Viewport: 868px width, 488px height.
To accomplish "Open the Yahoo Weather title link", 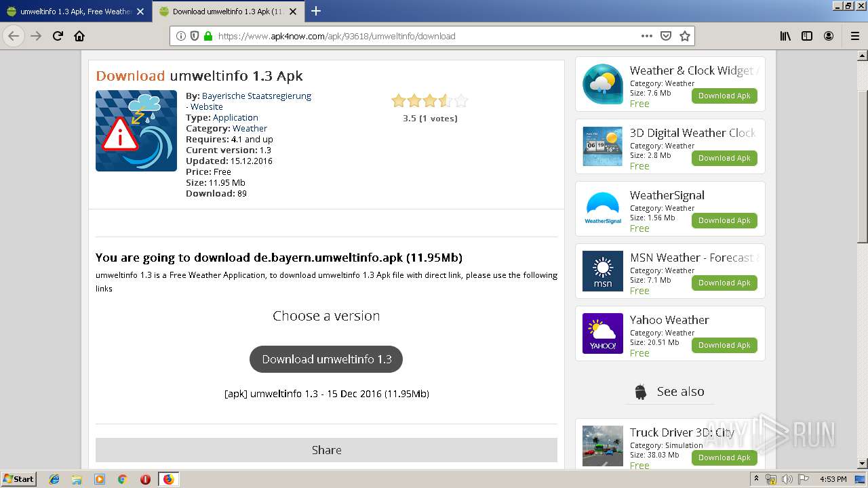I will [x=669, y=320].
